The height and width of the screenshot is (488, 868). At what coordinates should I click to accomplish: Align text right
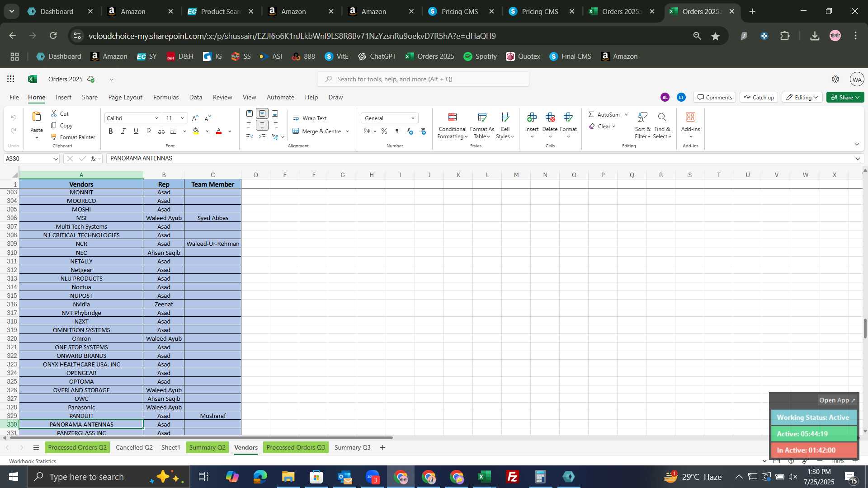[x=275, y=125]
